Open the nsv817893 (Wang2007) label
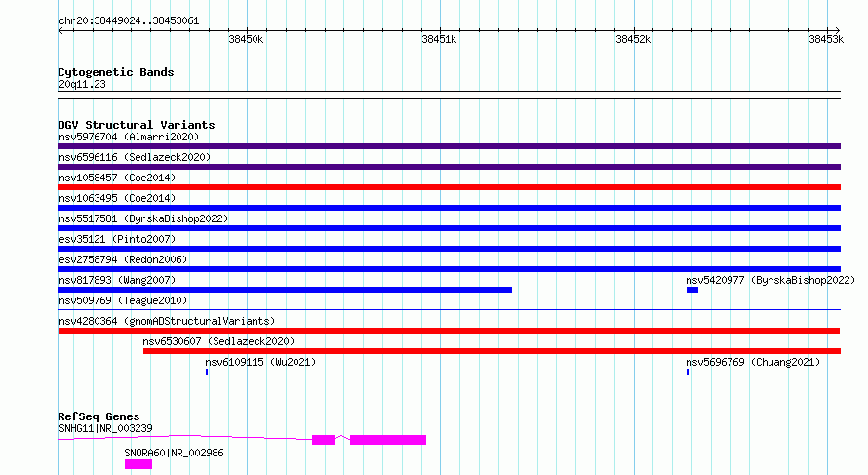 (x=117, y=280)
